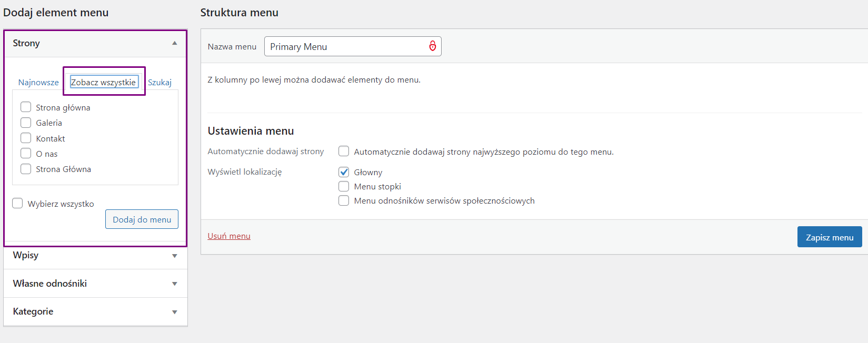Enable Menu odnośników serwisów społecznościowych checkbox
Image resolution: width=868 pixels, height=343 pixels.
(x=344, y=200)
